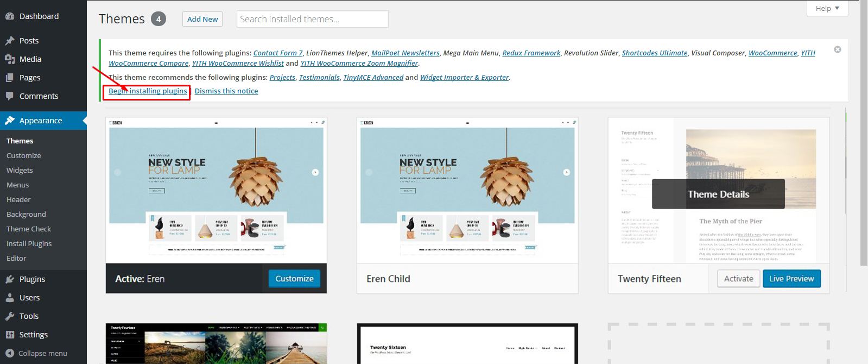Screen dimensions: 868x364
Task: Open Install Plugins under Appearance
Action: (29, 243)
